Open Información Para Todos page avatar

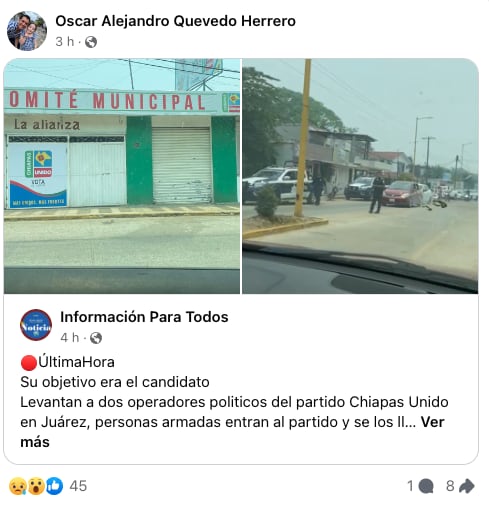click(36, 325)
